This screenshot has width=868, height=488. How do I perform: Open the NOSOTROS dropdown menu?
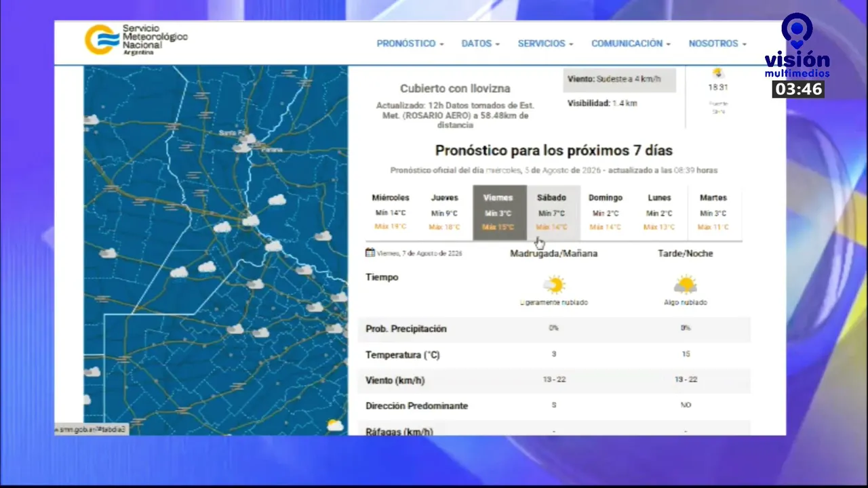coord(717,43)
